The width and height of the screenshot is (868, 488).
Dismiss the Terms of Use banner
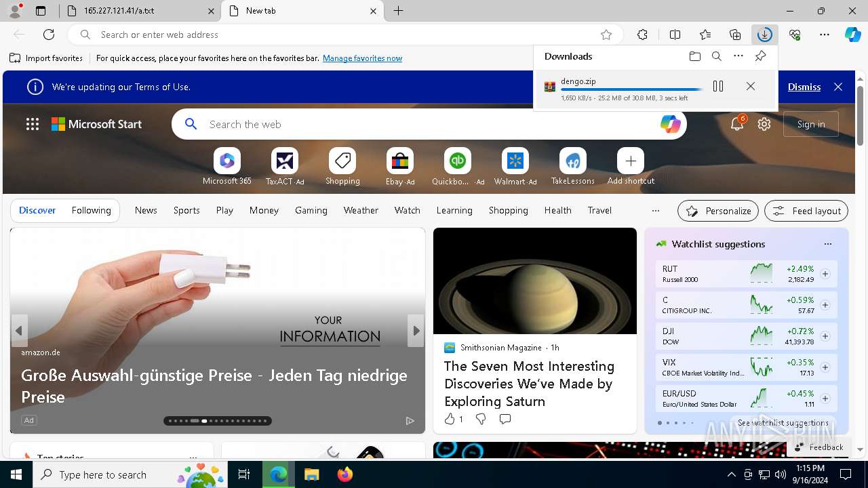[x=804, y=87]
